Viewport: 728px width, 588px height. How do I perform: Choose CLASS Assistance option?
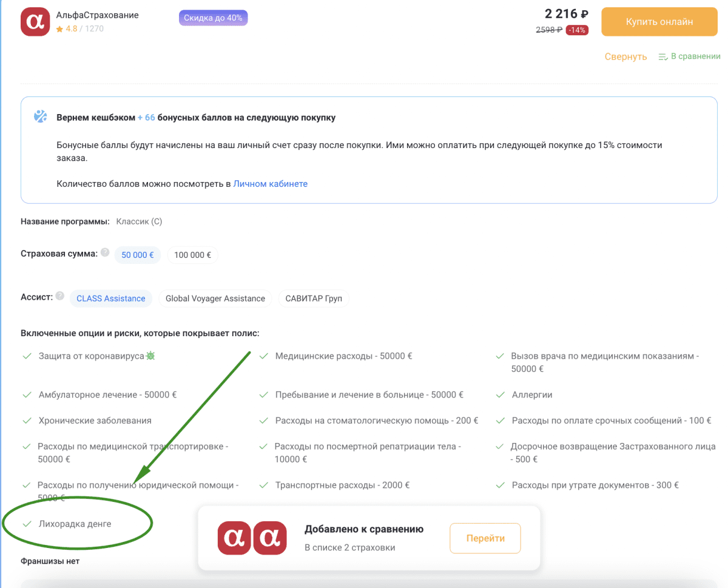tap(111, 299)
